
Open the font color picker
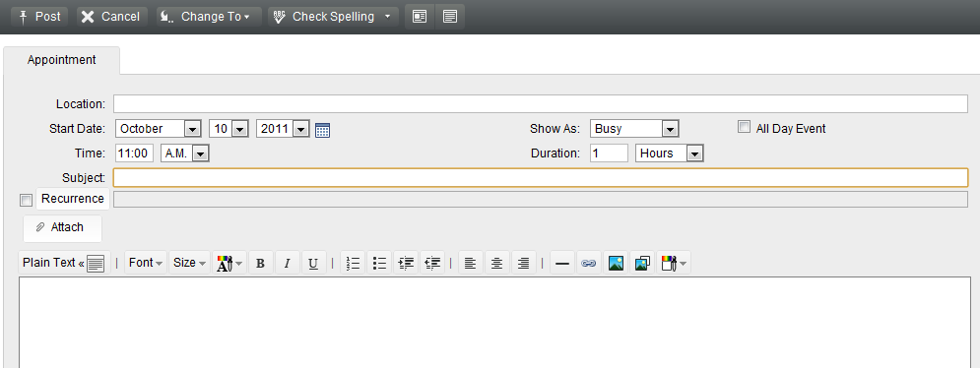(x=229, y=263)
